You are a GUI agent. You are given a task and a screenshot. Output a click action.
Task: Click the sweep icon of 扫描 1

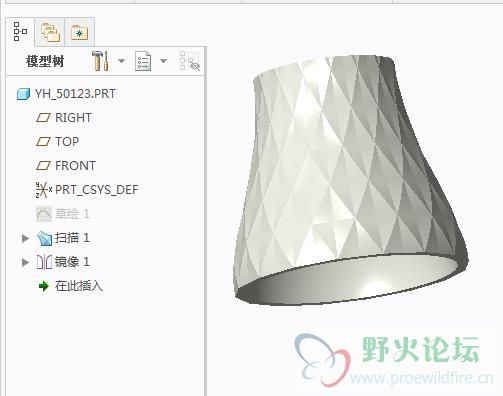click(x=44, y=238)
